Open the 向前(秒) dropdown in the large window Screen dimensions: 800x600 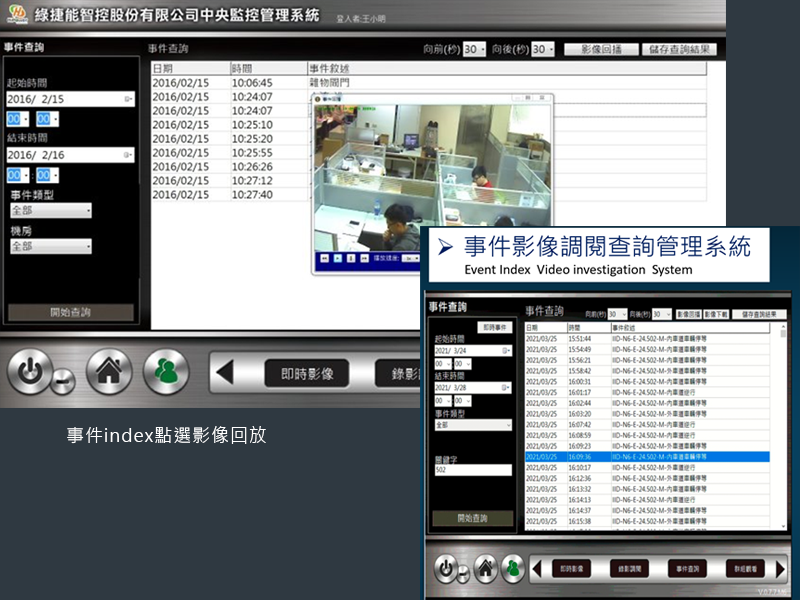475,49
